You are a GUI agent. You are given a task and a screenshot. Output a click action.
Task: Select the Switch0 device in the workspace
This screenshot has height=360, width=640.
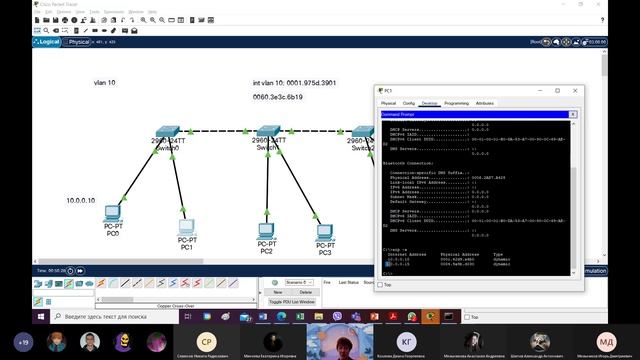click(168, 131)
